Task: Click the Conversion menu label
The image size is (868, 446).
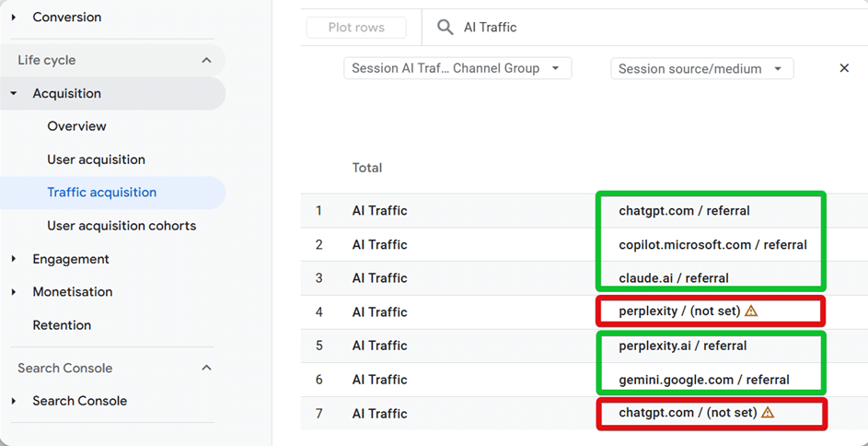Action: [67, 18]
